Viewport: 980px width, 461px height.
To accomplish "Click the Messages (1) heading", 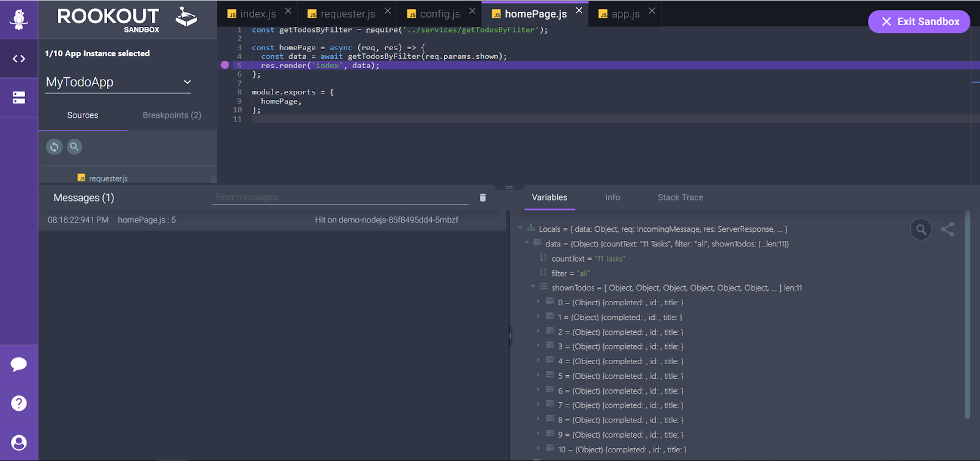I will [x=84, y=197].
